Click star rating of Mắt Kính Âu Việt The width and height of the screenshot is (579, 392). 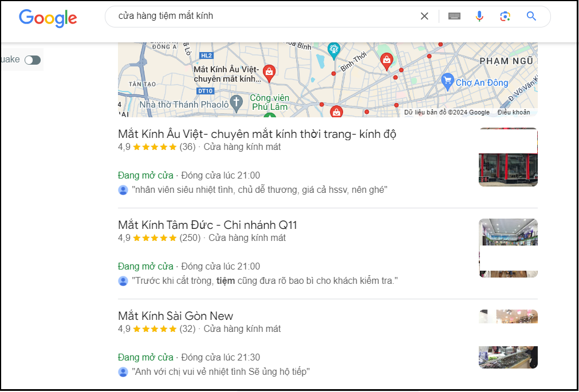(155, 147)
